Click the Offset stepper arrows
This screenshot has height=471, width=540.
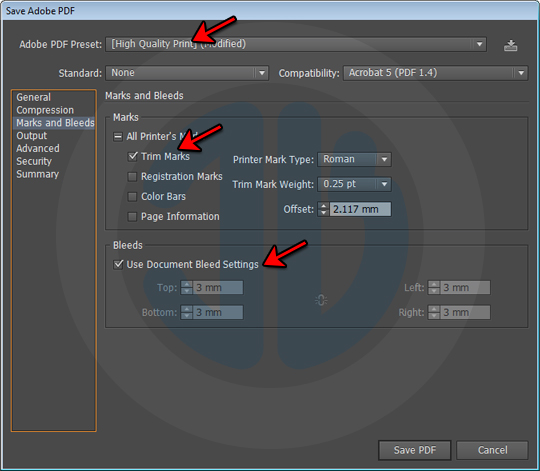pyautogui.click(x=323, y=209)
